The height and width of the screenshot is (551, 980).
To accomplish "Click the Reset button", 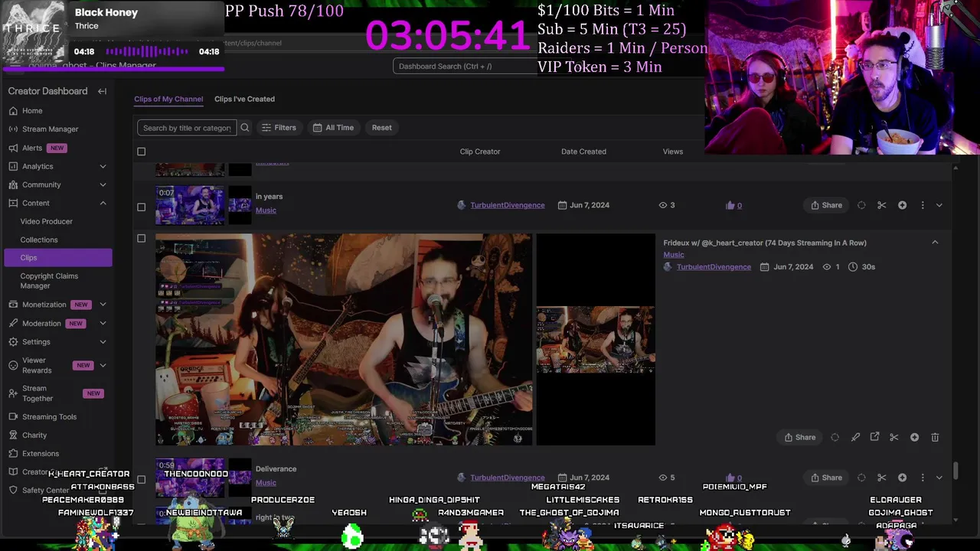I will click(381, 128).
